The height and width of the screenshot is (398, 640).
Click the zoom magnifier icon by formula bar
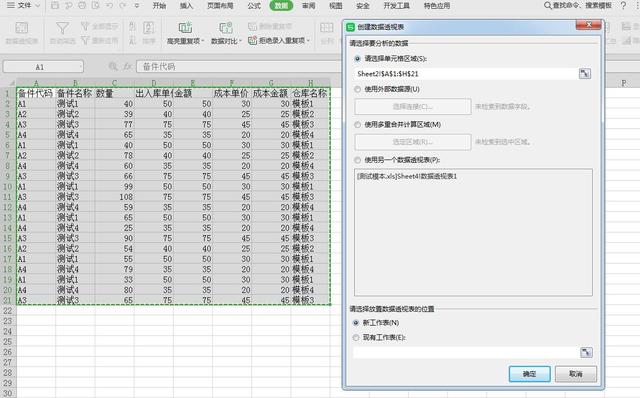coord(113,66)
